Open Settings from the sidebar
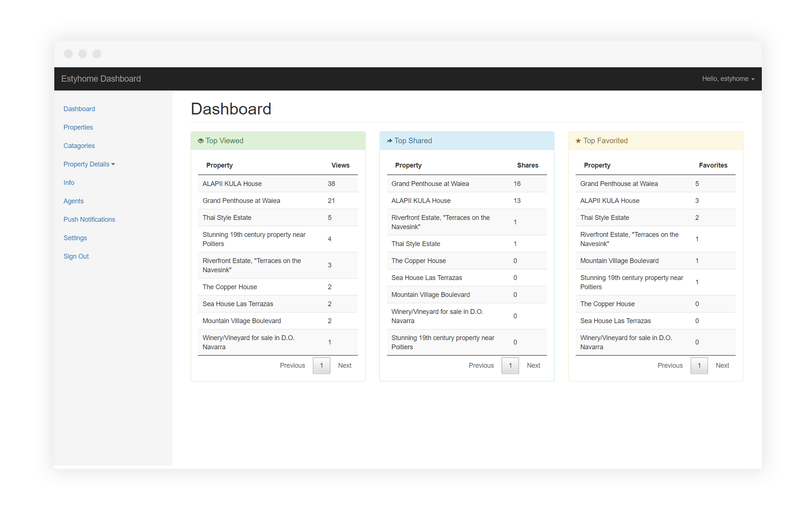812x510 pixels. tap(75, 238)
